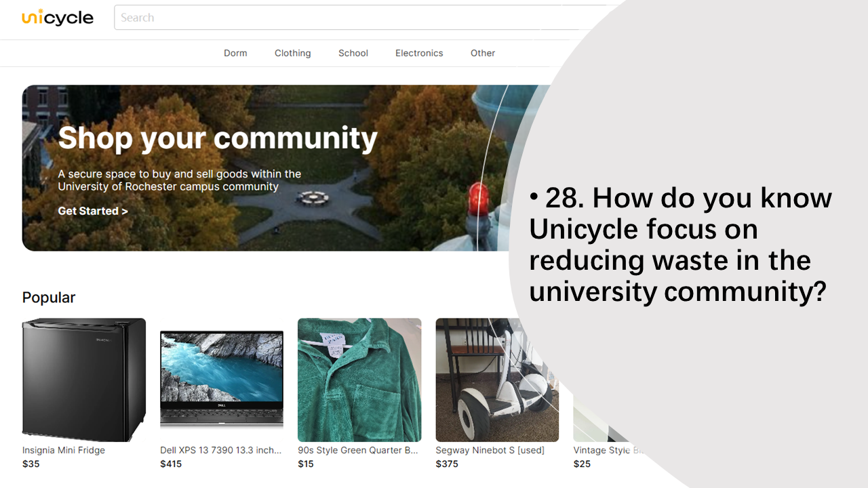
Task: Click the Dell XPS 13 7390 title
Action: (x=220, y=450)
